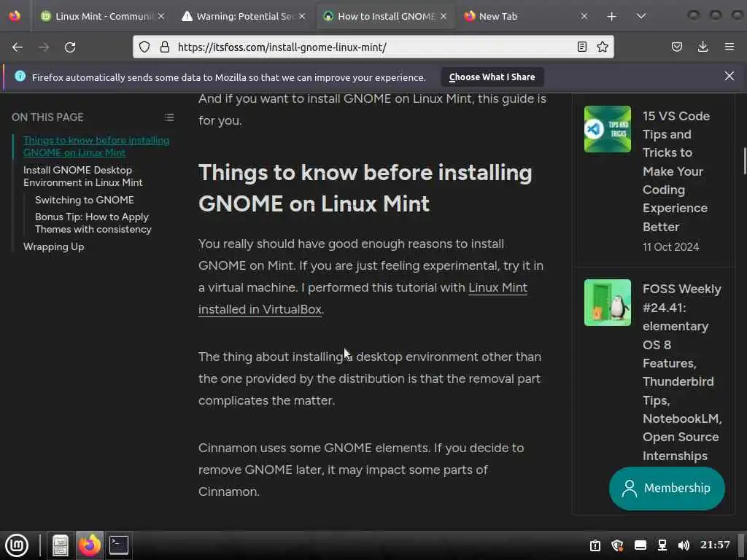Jump to Wrapping Up section

[53, 246]
